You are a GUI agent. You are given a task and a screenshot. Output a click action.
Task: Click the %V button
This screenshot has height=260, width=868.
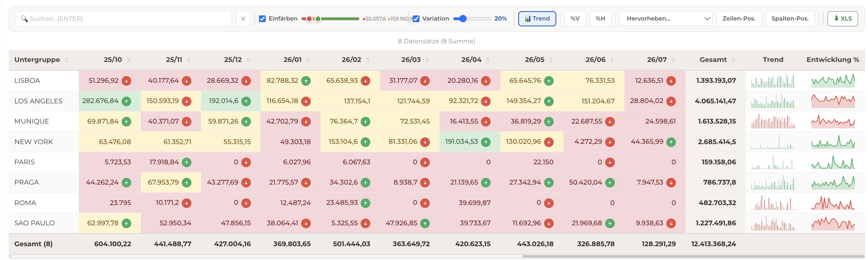pyautogui.click(x=575, y=19)
